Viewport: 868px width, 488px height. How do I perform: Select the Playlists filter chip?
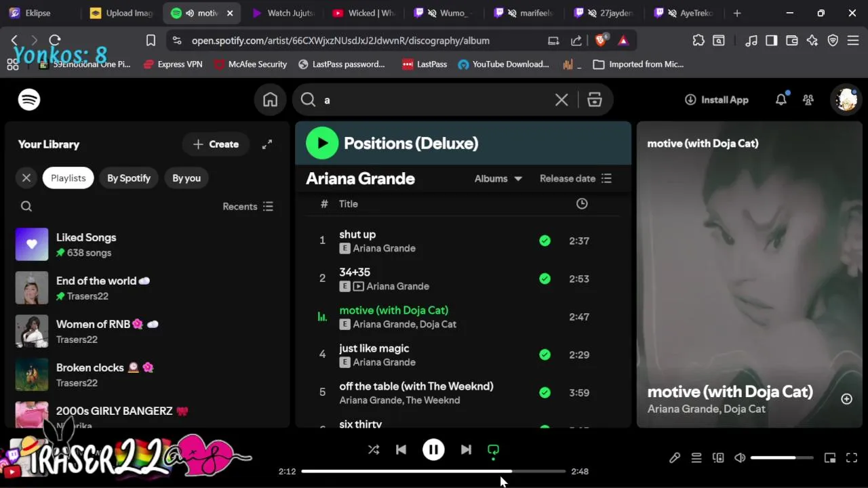pyautogui.click(x=68, y=178)
